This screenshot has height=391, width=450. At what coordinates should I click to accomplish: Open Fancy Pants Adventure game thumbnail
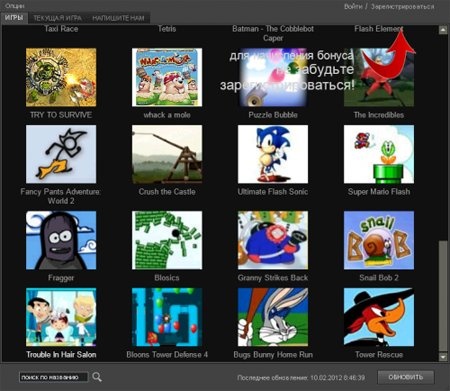(x=61, y=154)
